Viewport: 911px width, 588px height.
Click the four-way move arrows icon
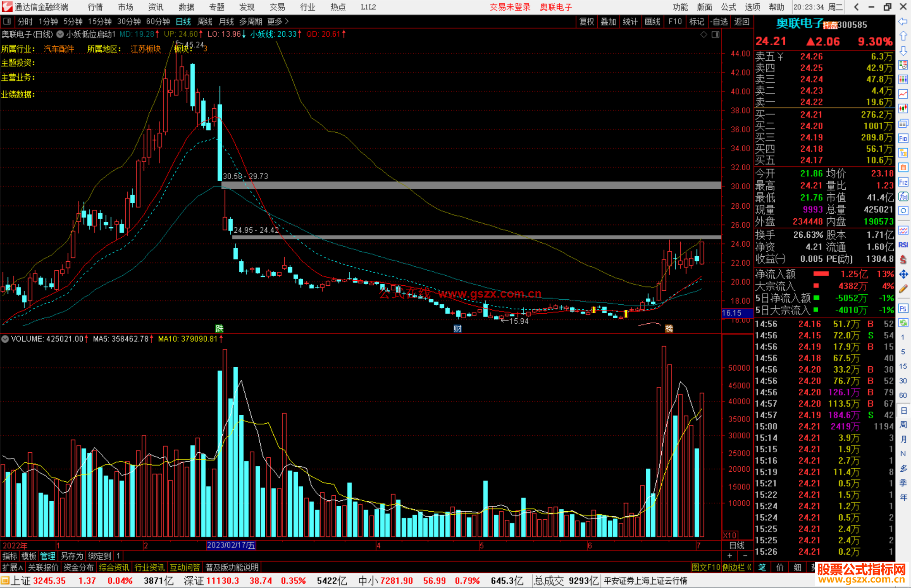(x=903, y=274)
